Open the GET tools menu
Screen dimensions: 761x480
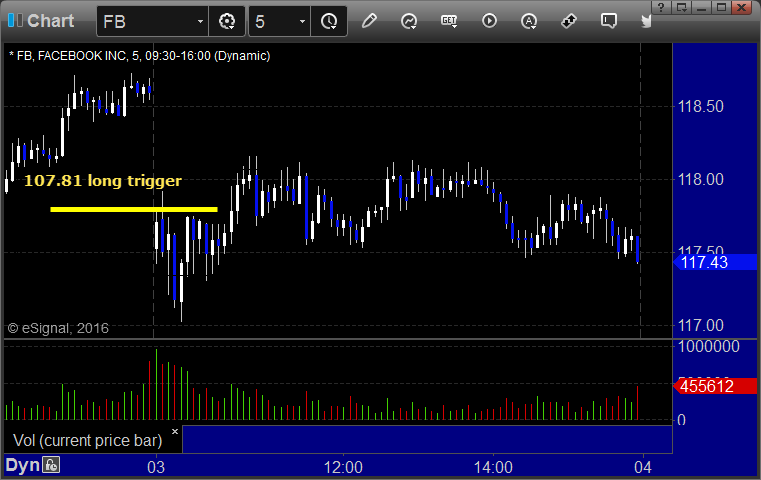click(449, 21)
